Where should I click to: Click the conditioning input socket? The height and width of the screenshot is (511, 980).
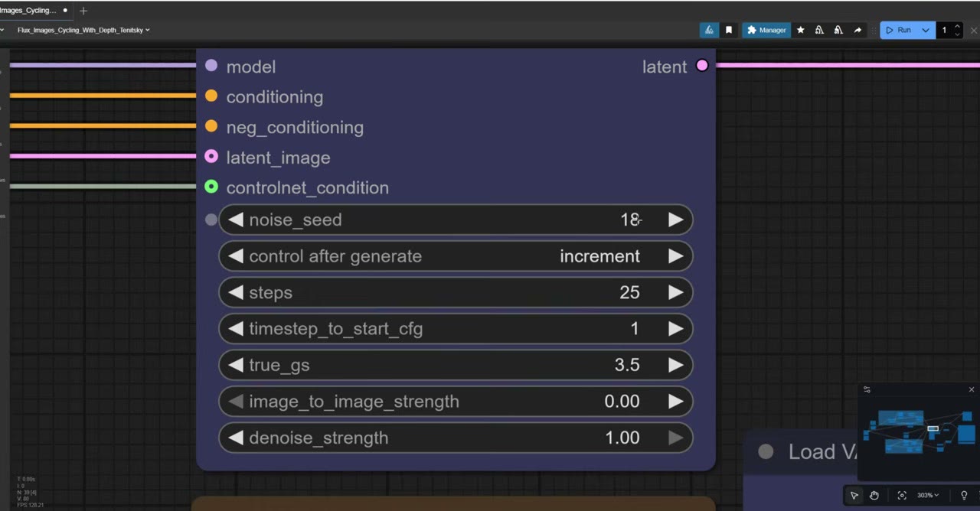(x=211, y=96)
